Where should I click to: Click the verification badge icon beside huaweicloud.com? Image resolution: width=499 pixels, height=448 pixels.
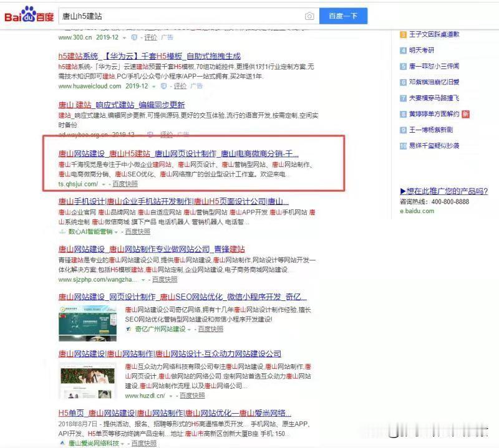point(163,86)
